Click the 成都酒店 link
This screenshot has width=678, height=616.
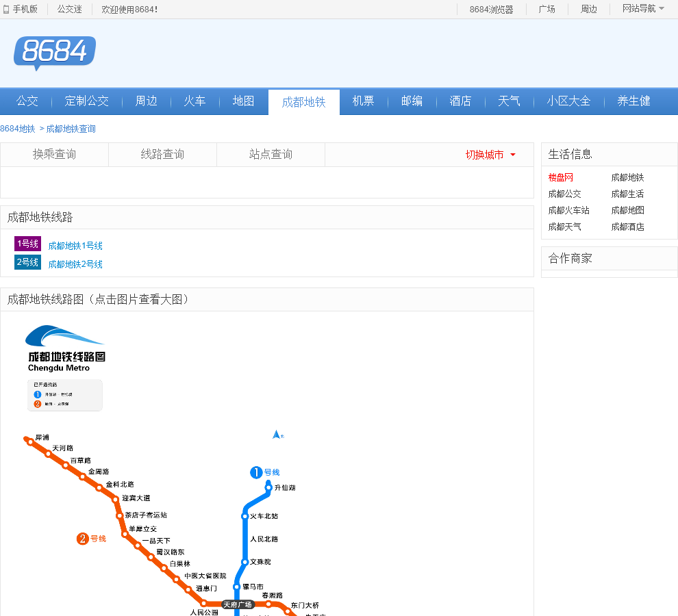tap(627, 227)
